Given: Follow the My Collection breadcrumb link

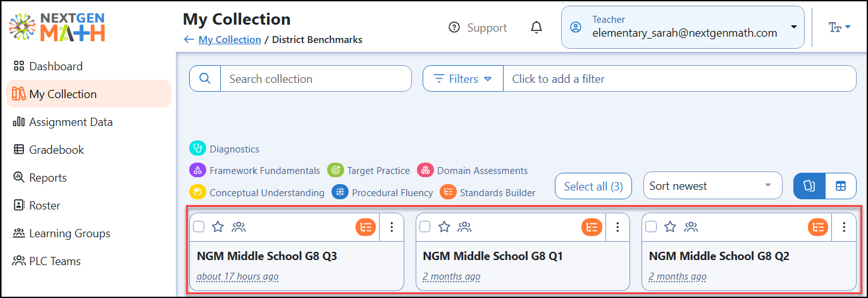Looking at the screenshot, I should click(x=230, y=39).
